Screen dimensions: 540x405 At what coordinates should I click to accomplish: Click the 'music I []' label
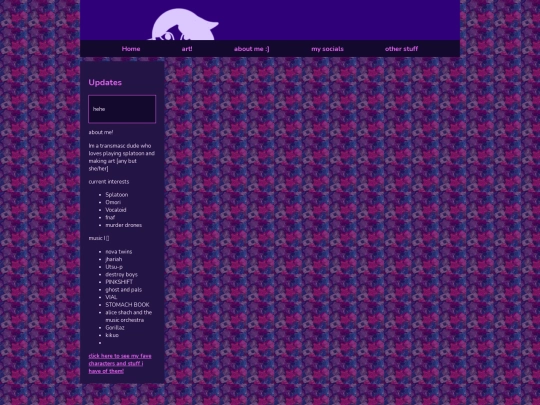pyautogui.click(x=99, y=238)
